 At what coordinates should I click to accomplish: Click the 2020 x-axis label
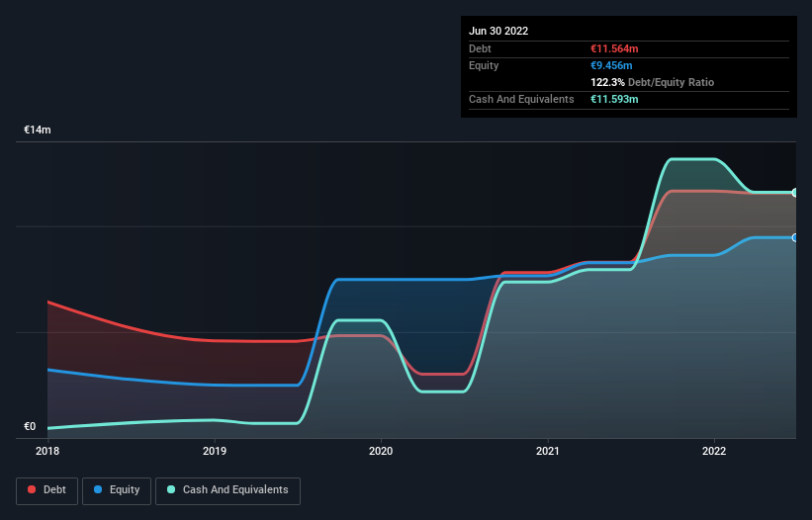[x=381, y=451]
